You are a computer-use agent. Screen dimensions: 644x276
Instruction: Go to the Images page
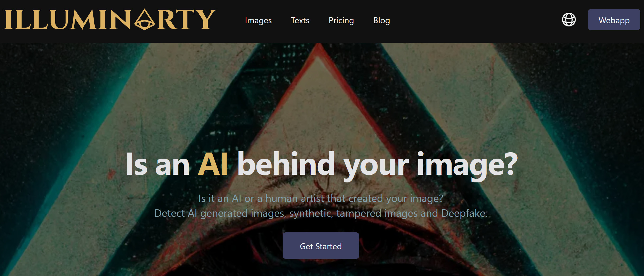tap(258, 20)
